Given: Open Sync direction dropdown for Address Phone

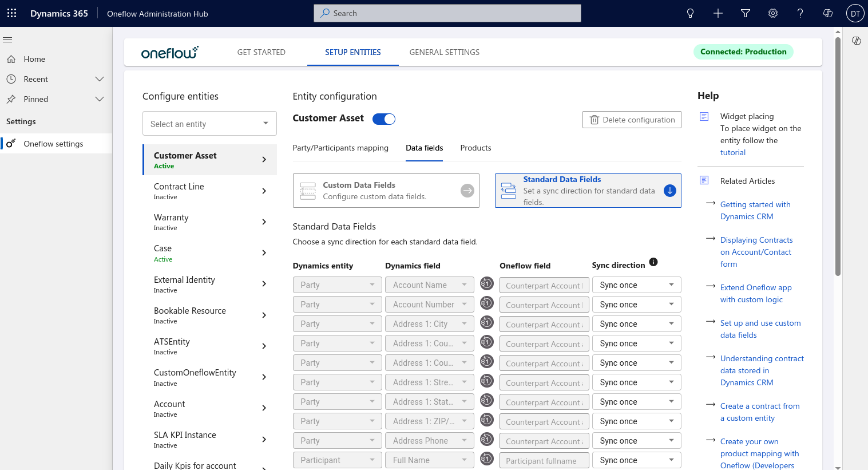Looking at the screenshot, I should click(637, 441).
